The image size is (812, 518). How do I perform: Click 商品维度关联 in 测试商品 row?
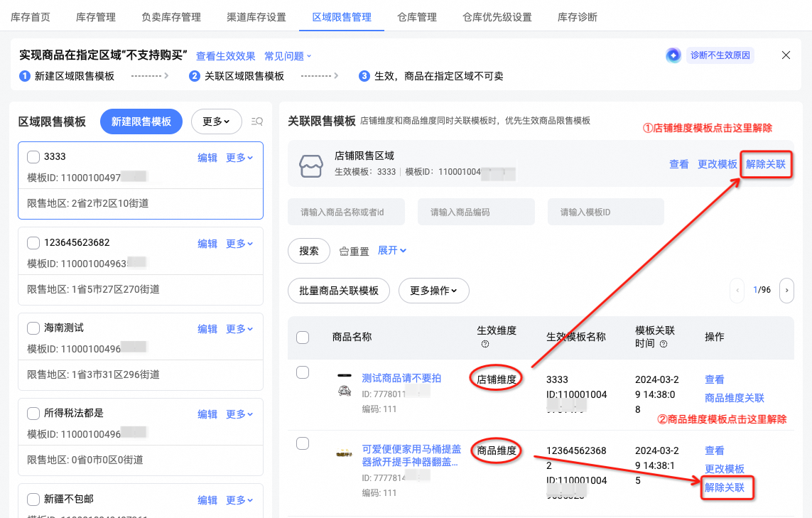(x=735, y=398)
